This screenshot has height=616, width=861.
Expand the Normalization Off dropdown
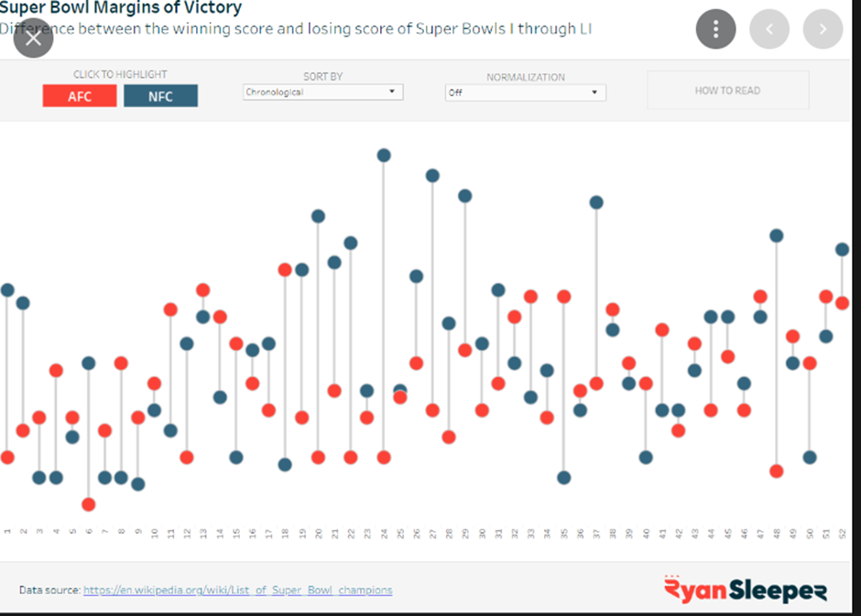tap(525, 92)
